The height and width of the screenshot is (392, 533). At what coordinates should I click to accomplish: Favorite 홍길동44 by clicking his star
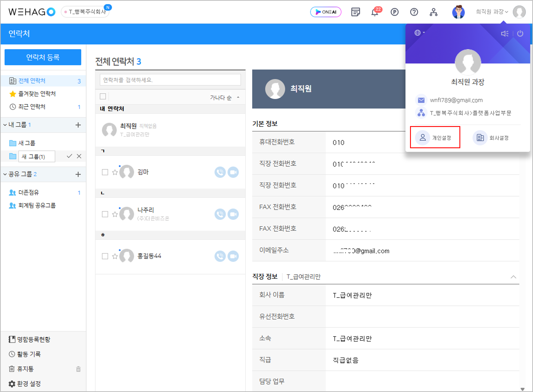pos(115,256)
